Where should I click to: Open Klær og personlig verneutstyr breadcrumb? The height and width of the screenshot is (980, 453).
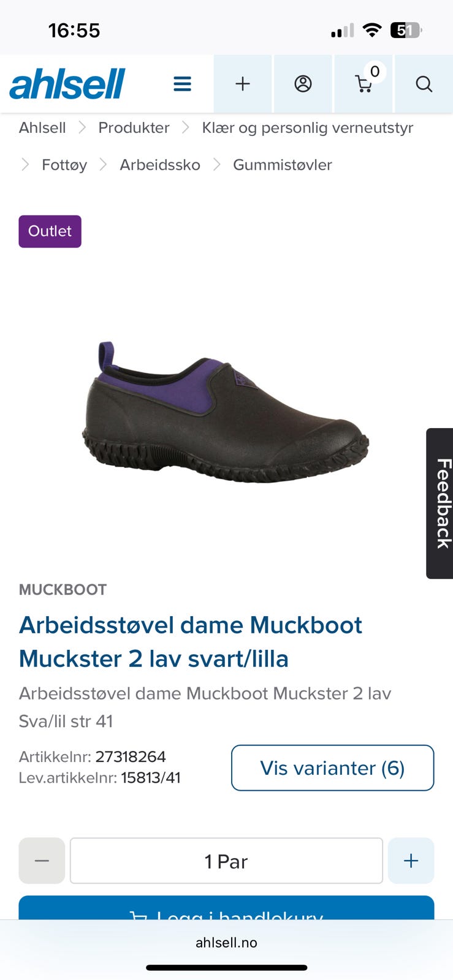click(x=308, y=127)
